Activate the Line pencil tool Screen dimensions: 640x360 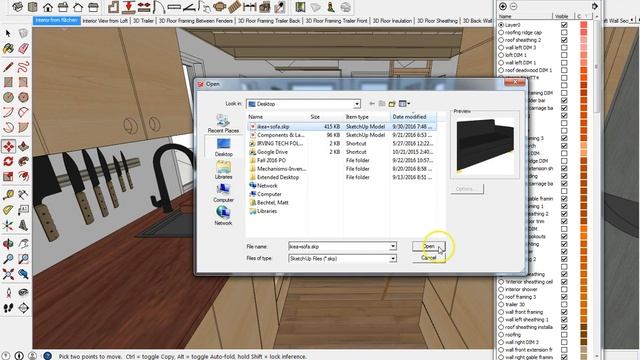[x=8, y=66]
